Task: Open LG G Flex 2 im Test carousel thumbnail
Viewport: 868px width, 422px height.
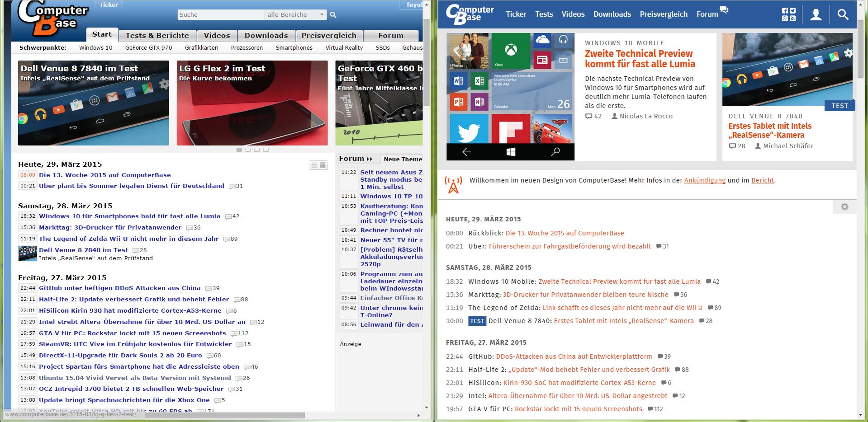Action: click(x=252, y=103)
